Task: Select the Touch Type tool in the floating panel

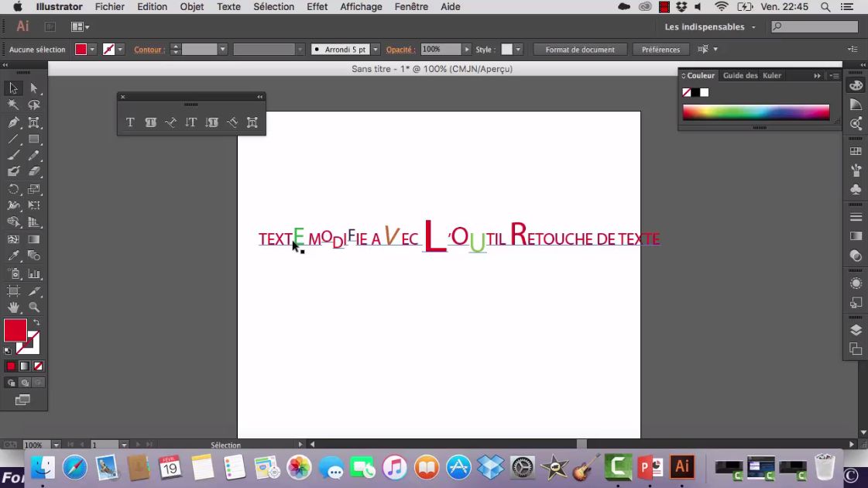Action: [252, 122]
